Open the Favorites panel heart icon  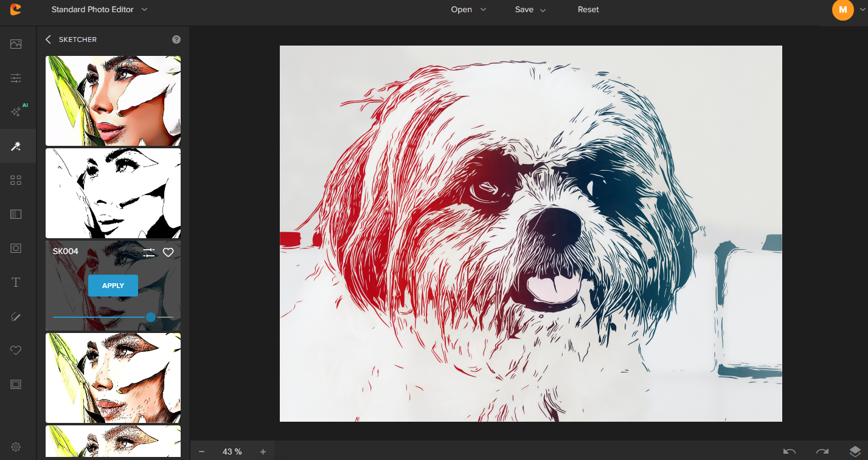16,350
